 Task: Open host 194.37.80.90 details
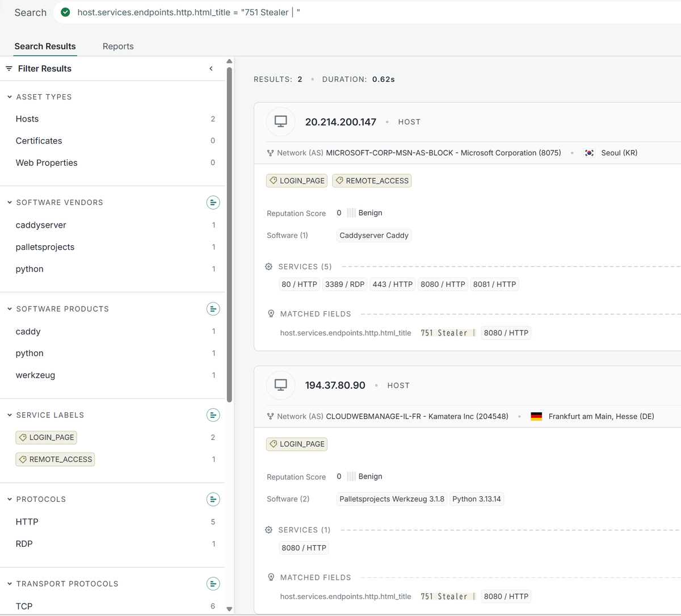point(335,385)
